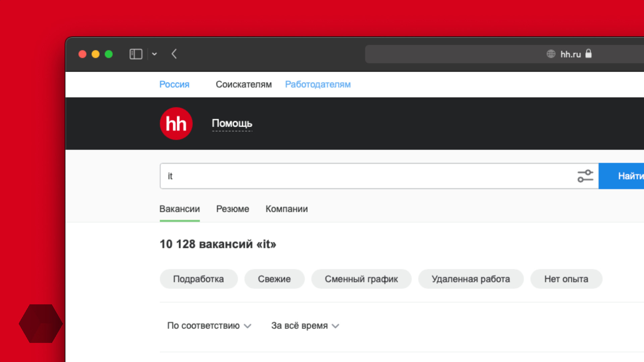Viewport: 644px width, 362px height.
Task: Open the sidebar options chevron dropdown
Action: pos(154,54)
